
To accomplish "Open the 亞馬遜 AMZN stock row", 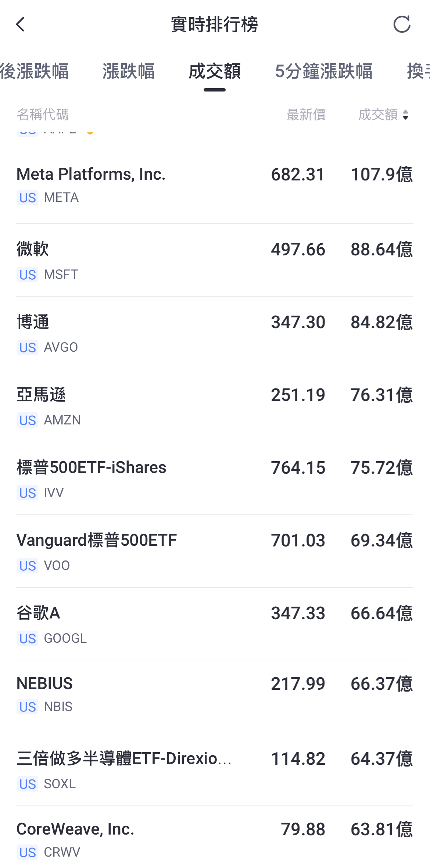I will click(215, 406).
